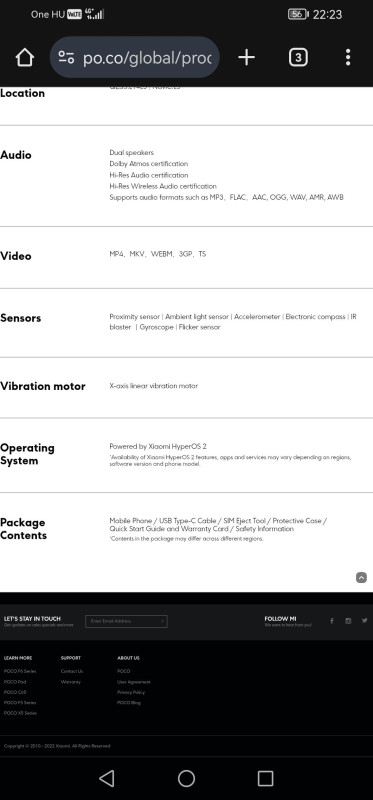Image resolution: width=373 pixels, height=800 pixels.
Task: Tap the scroll-to-top arrow button
Action: pos(361,578)
